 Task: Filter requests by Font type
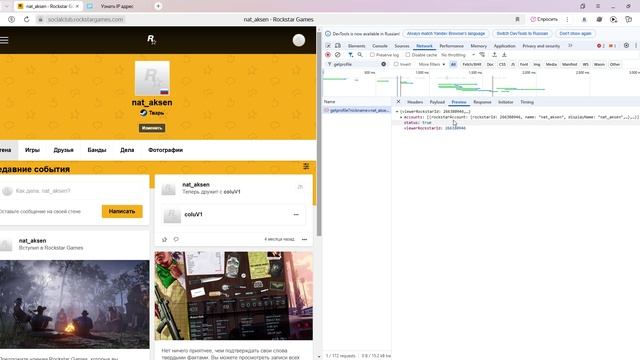[x=524, y=64]
